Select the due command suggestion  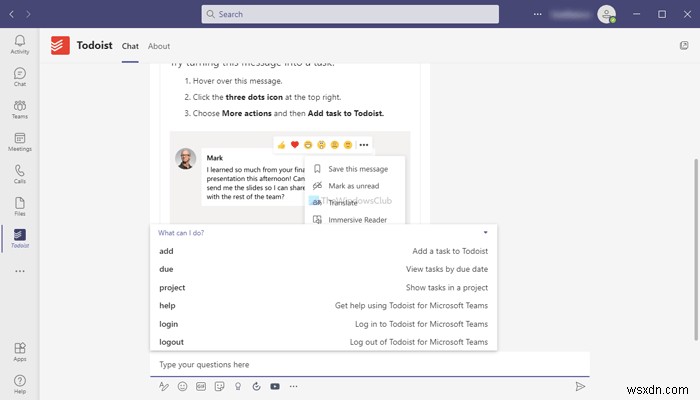click(323, 269)
